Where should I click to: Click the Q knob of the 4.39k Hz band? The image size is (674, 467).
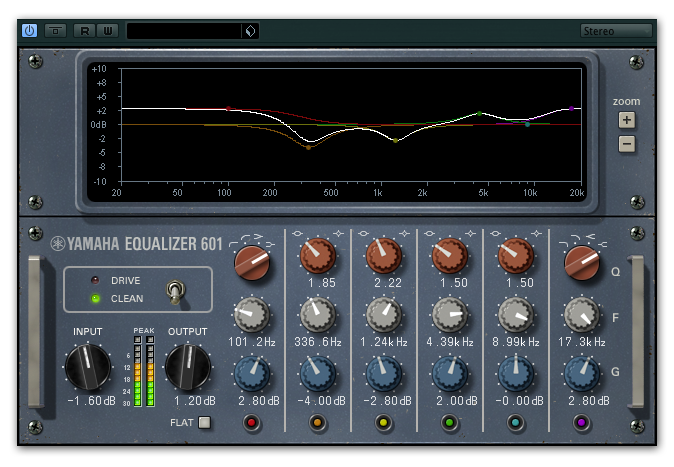click(450, 256)
